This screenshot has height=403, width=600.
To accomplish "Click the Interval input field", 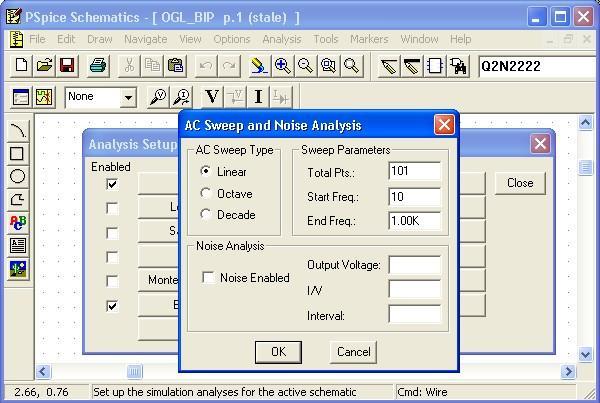I will [x=414, y=315].
